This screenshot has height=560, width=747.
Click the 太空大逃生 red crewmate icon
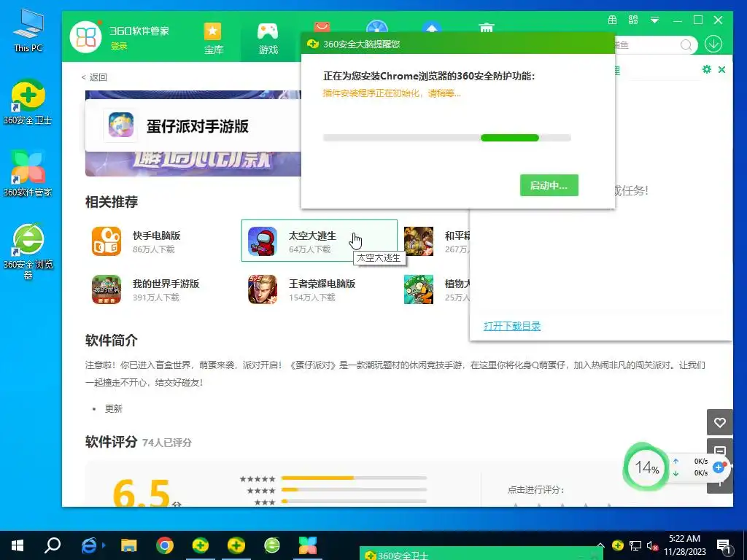[263, 241]
